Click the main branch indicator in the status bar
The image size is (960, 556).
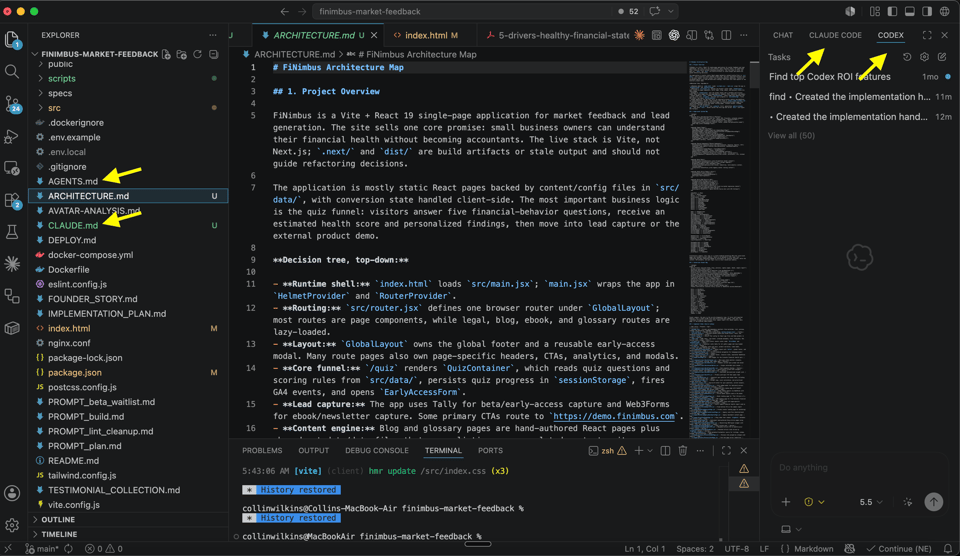click(x=42, y=549)
